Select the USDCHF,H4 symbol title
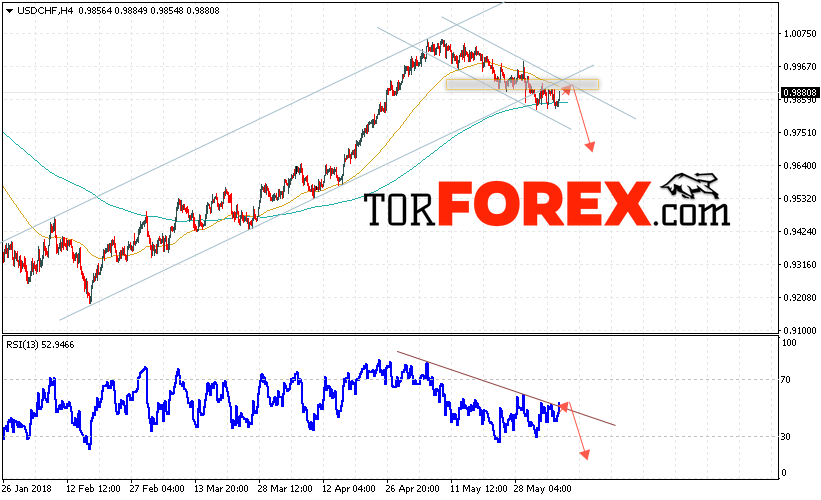Viewport: 821px width, 500px height. point(45,10)
